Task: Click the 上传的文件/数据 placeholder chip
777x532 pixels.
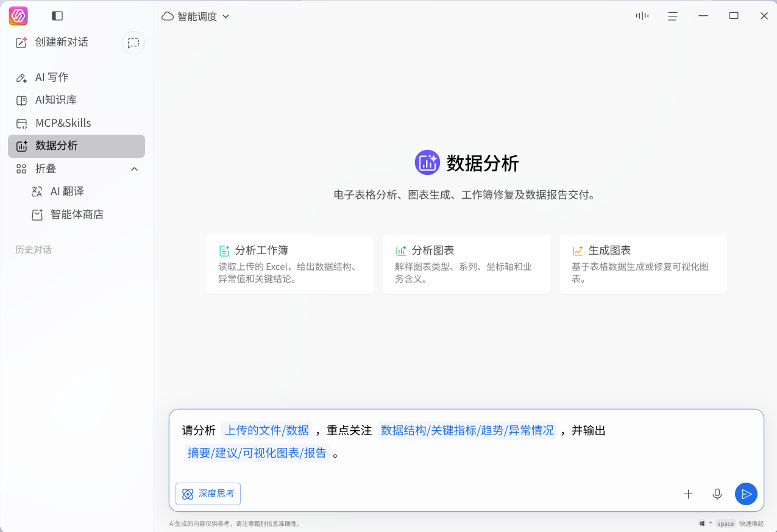Action: pos(267,430)
